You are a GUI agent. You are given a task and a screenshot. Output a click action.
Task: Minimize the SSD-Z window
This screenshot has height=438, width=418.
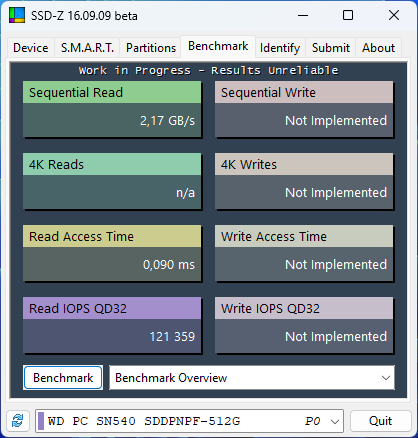pyautogui.click(x=303, y=15)
